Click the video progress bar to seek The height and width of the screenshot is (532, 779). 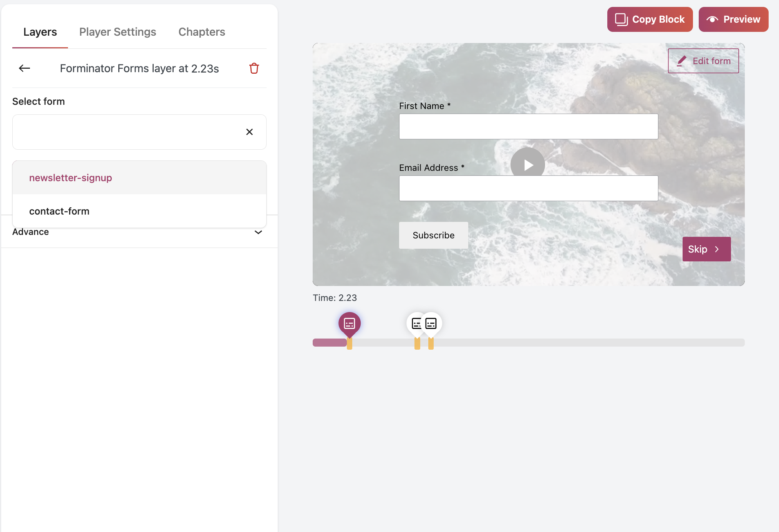click(x=576, y=342)
